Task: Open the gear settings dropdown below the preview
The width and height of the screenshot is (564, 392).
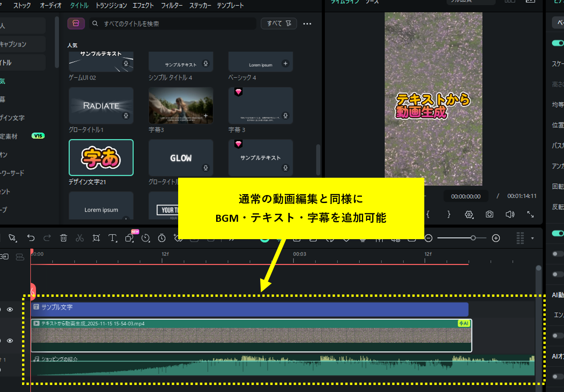Action: pos(469,214)
